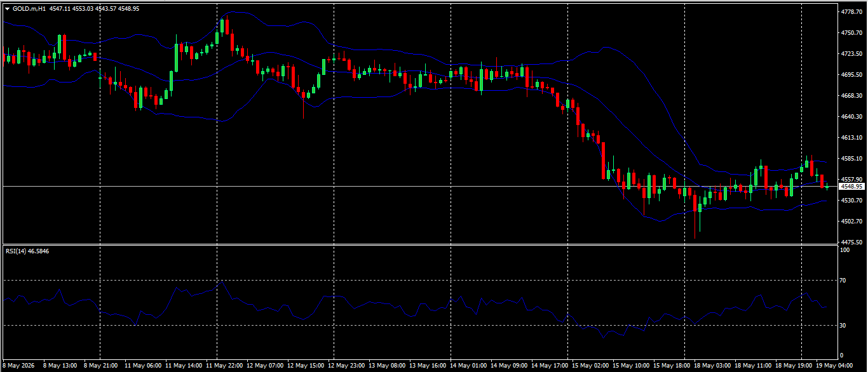Select the current price tag 4548.95

click(x=851, y=187)
